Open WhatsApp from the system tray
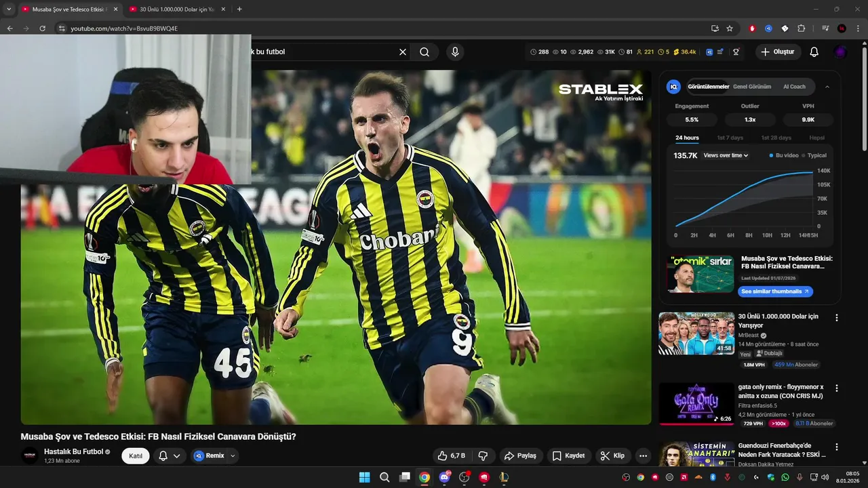The image size is (868, 488). click(785, 477)
